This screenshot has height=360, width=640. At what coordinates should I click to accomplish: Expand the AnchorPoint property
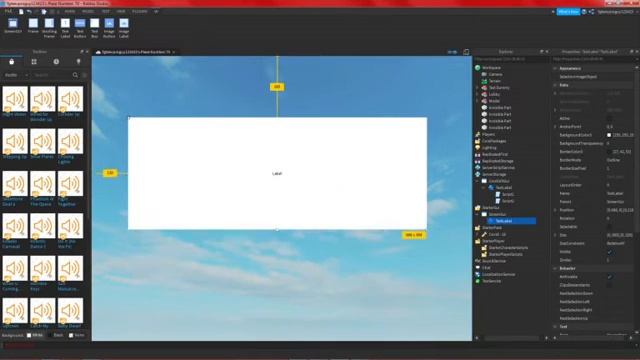555,127
